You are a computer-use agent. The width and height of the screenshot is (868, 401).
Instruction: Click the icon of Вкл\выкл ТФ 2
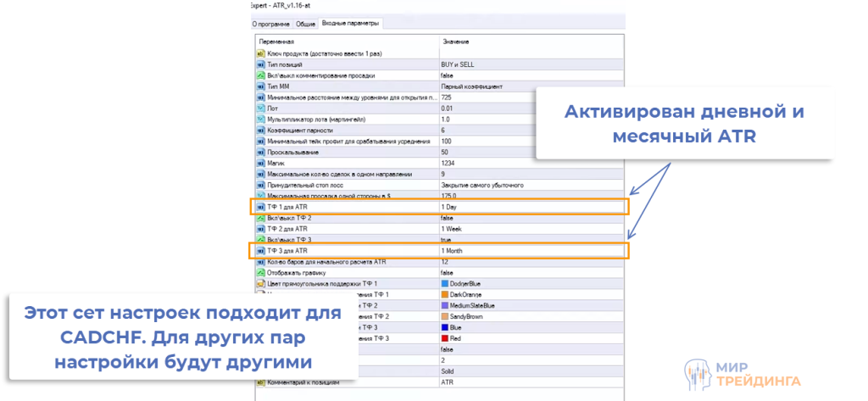pos(261,218)
